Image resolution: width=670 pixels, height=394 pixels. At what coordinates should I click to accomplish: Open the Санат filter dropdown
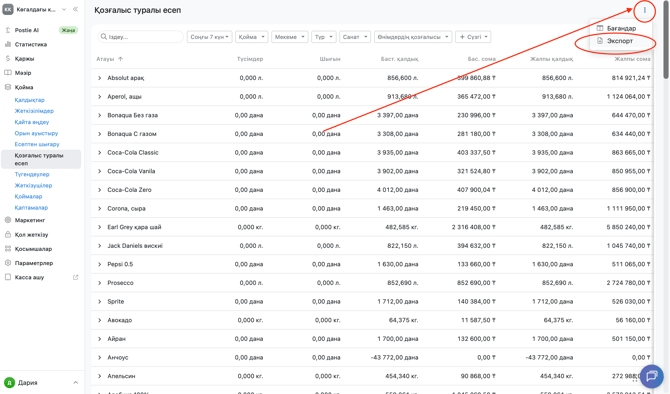[355, 37]
